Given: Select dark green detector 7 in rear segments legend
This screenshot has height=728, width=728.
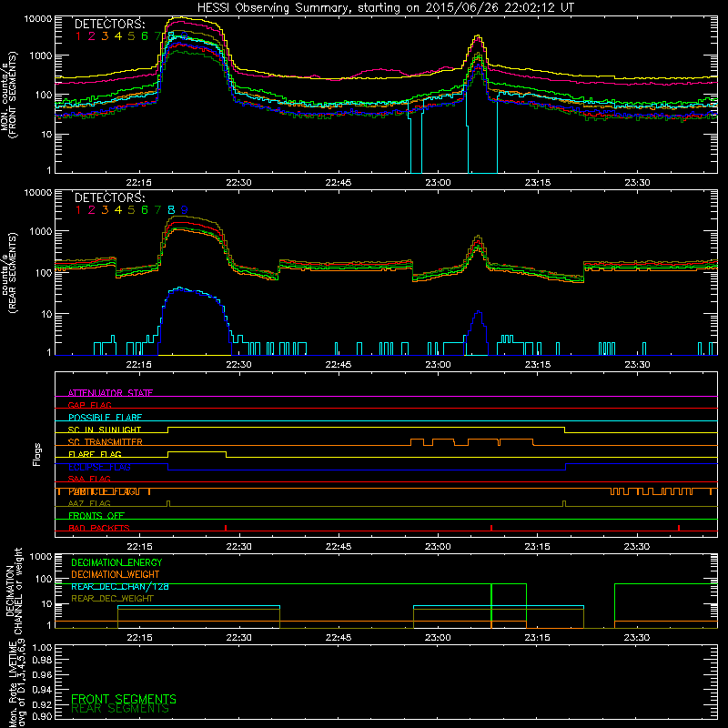Looking at the screenshot, I should pos(157,210).
